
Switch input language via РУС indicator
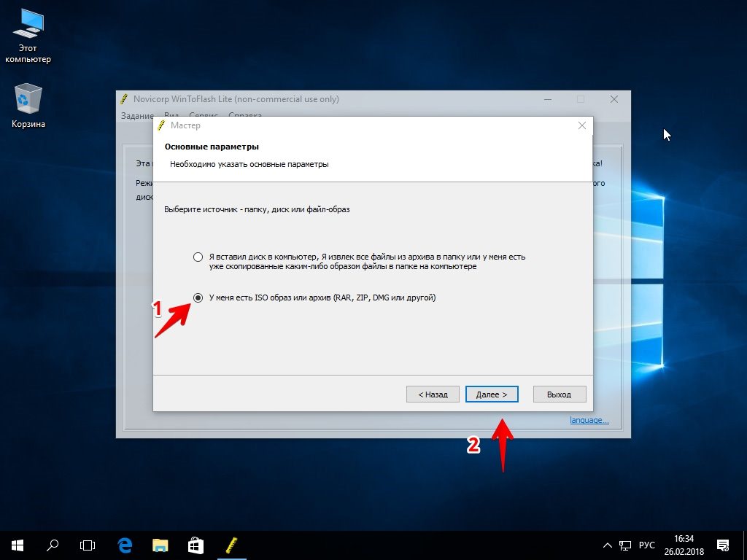click(x=646, y=545)
